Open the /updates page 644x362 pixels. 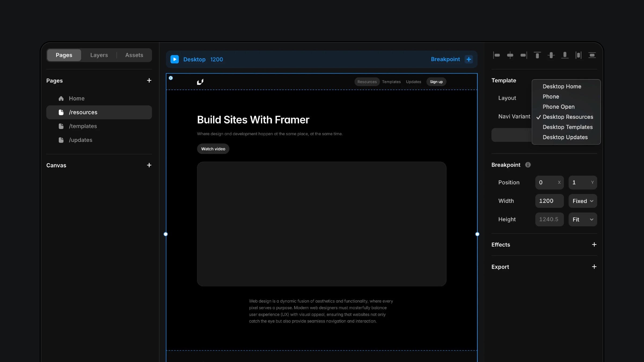point(99,140)
